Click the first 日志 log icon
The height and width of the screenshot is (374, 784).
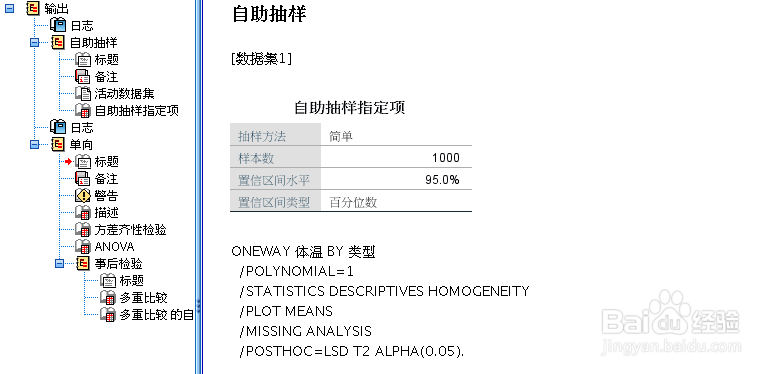(x=58, y=25)
